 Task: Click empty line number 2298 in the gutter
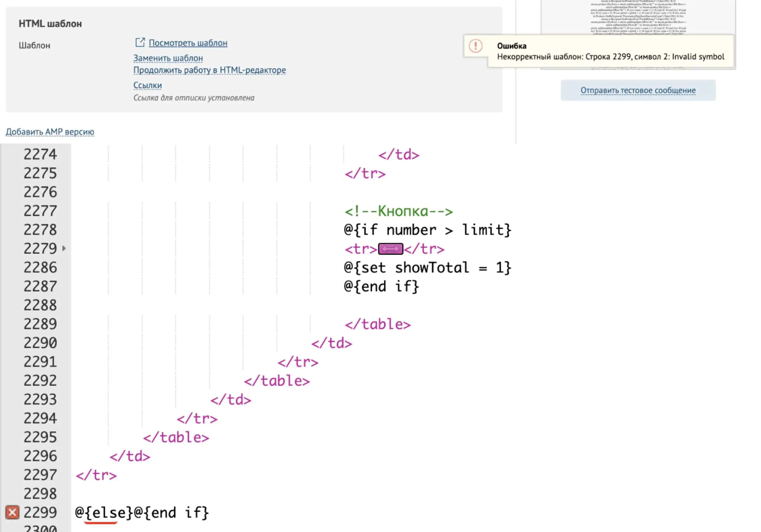click(x=40, y=494)
